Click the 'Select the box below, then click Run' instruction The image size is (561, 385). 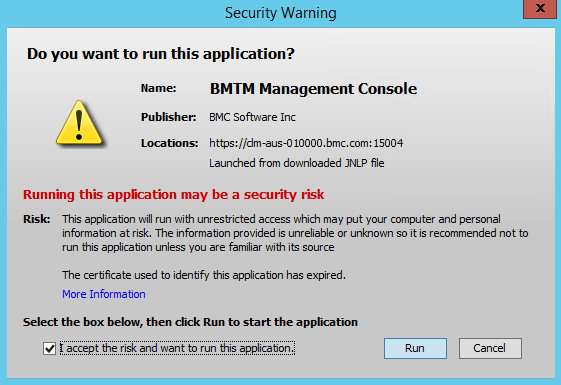190,322
